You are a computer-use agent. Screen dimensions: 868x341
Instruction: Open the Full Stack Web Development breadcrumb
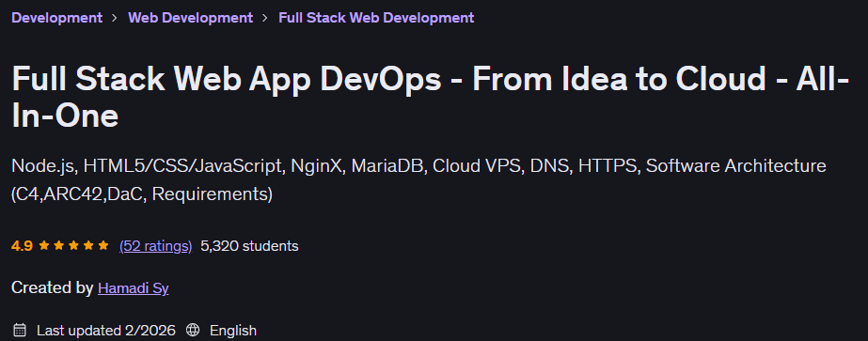376,18
